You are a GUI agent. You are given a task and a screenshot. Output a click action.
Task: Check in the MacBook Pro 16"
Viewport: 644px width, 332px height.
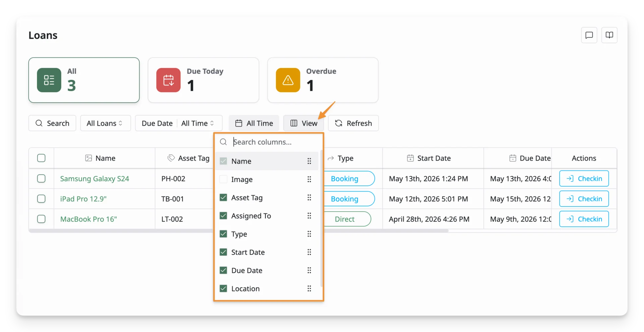(x=584, y=219)
